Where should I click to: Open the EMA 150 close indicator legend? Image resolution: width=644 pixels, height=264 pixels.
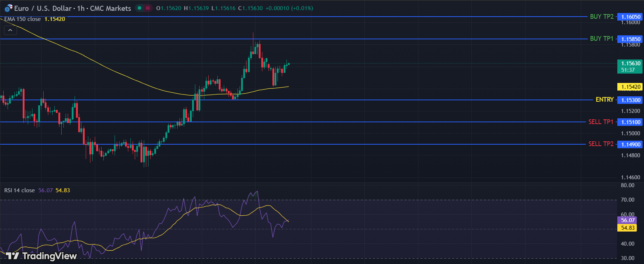pos(22,19)
